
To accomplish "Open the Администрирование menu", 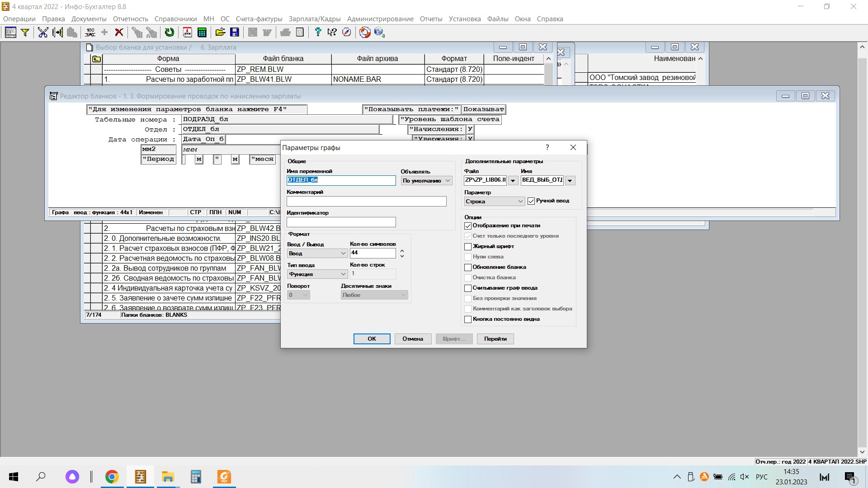I will 380,19.
